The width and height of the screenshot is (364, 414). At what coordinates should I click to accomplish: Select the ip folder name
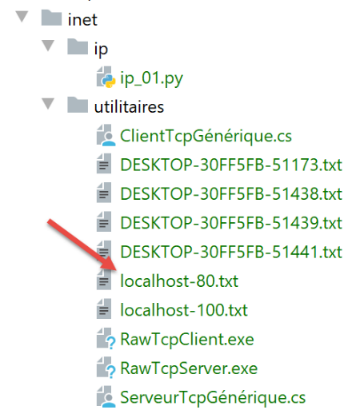click(101, 49)
